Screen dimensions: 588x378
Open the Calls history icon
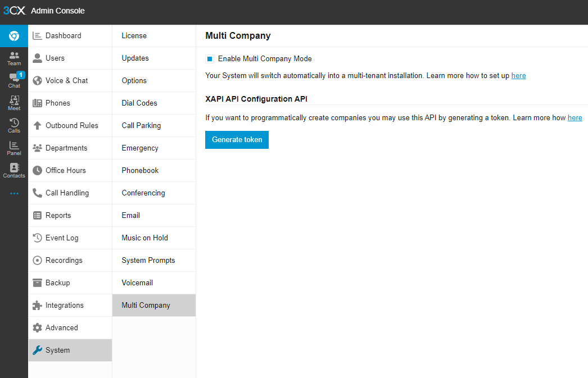click(14, 125)
